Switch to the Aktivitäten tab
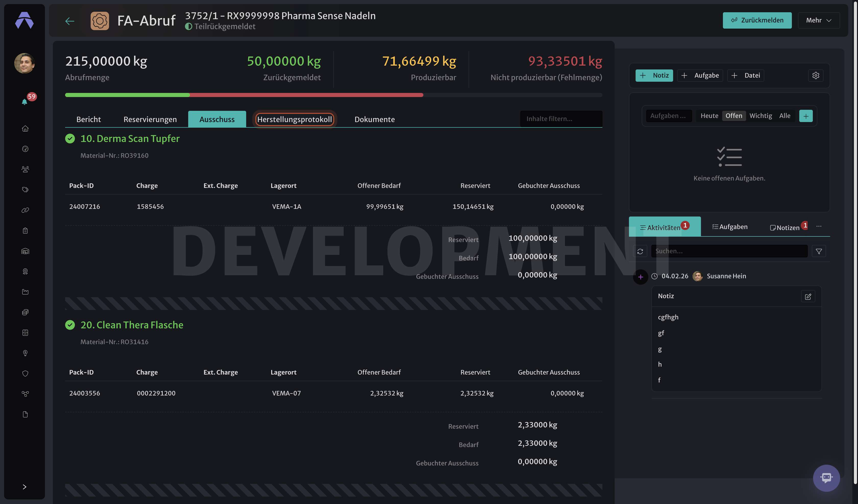858x504 pixels. tap(665, 227)
